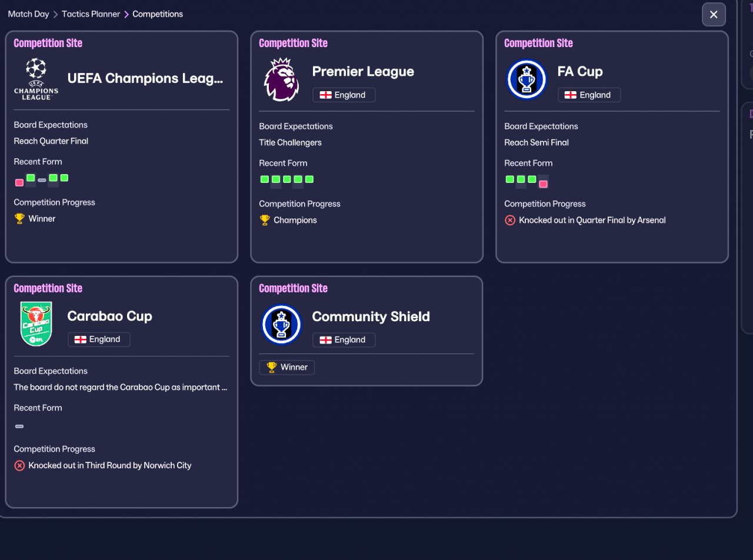Screen dimensions: 753x560
Task: Click 'Knocked out in Third Round by Norwich City'
Action: point(110,465)
